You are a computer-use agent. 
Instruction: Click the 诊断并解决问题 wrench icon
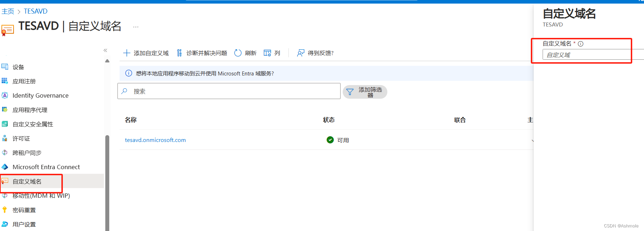point(179,53)
